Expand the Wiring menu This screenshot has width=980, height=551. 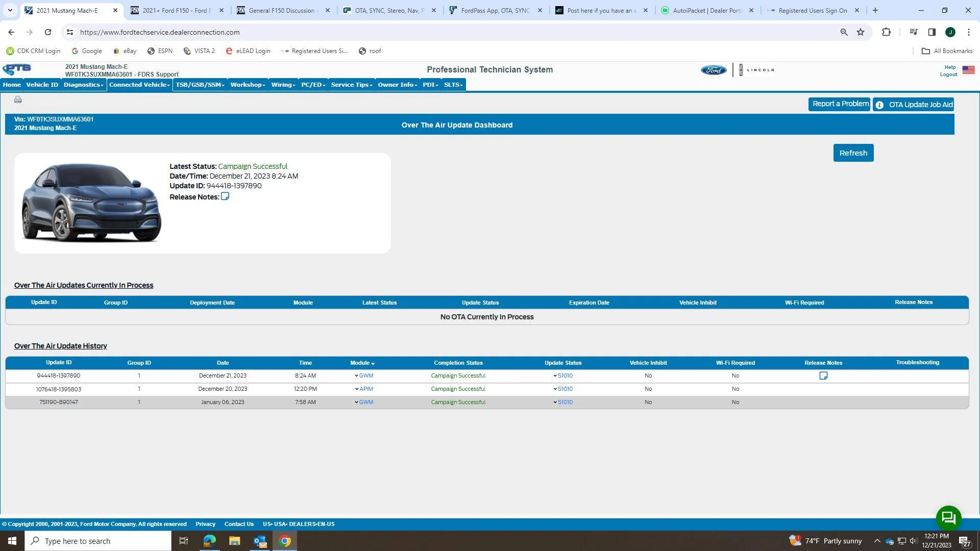tap(283, 85)
